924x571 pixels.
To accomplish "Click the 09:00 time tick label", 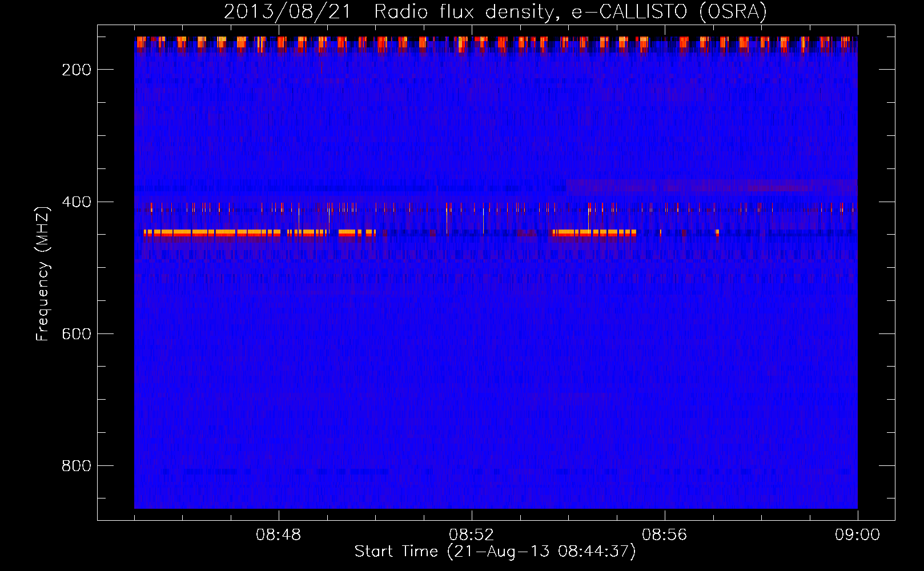I will click(858, 535).
